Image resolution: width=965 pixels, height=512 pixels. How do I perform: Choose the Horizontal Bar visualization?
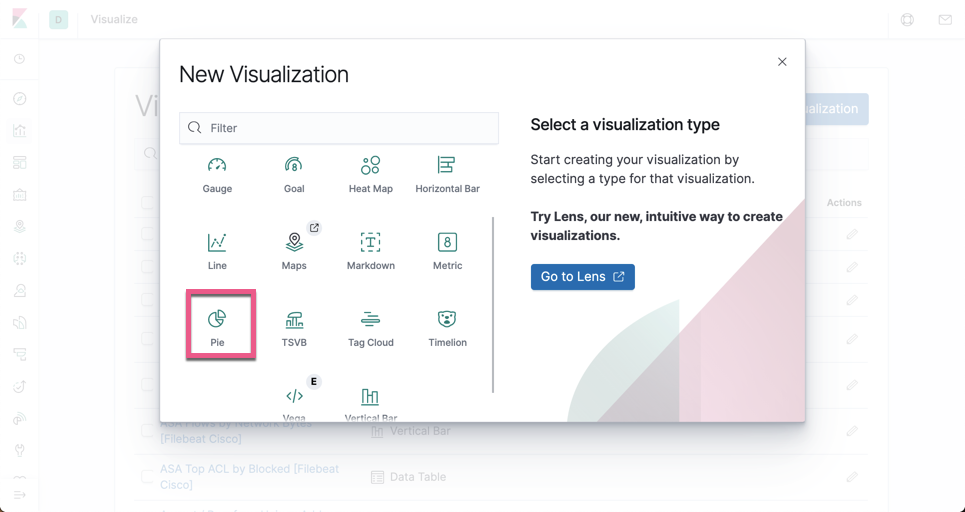click(x=447, y=175)
